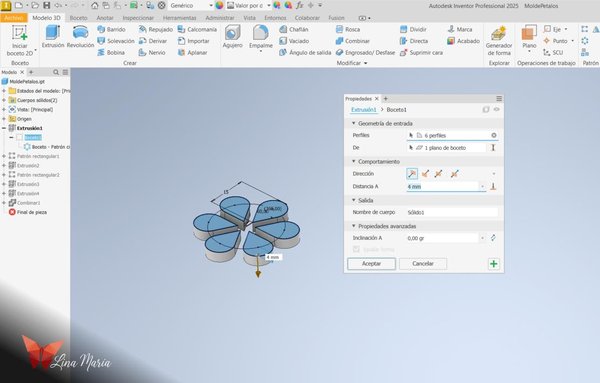Select the Dividir tool
The width and height of the screenshot is (600, 383).
tap(413, 29)
